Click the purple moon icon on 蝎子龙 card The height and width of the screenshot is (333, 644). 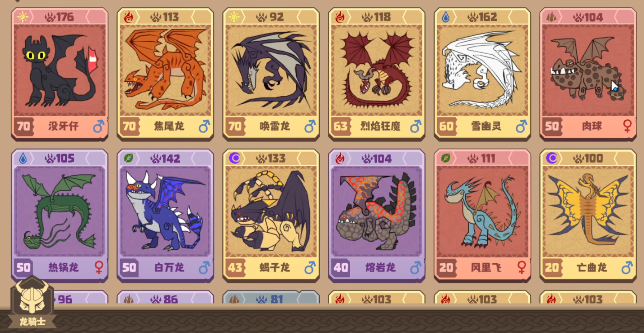pos(234,158)
